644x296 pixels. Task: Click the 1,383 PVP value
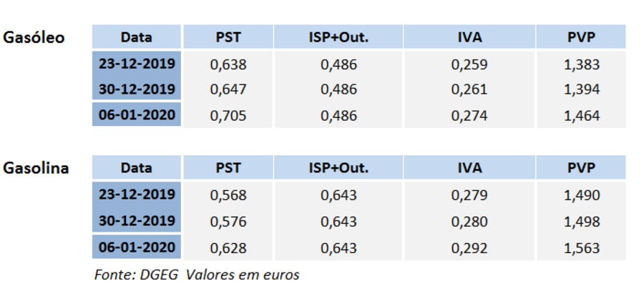click(x=581, y=64)
